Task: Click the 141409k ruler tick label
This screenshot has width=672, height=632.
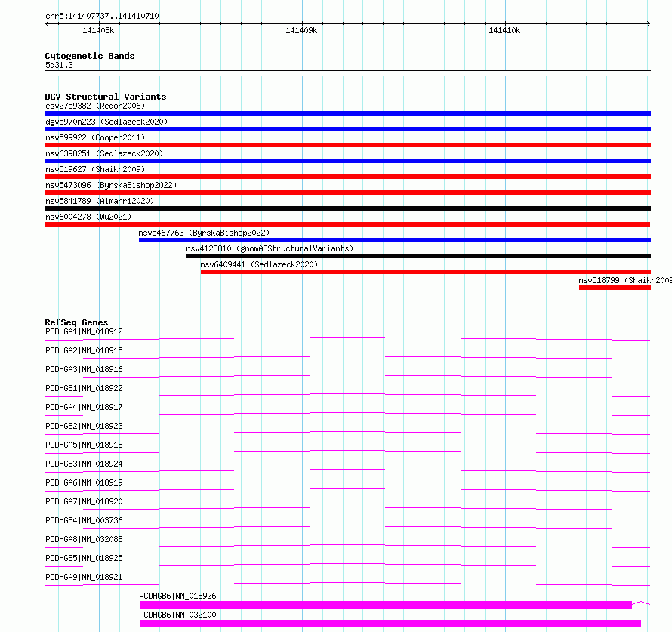Action: 301,30
